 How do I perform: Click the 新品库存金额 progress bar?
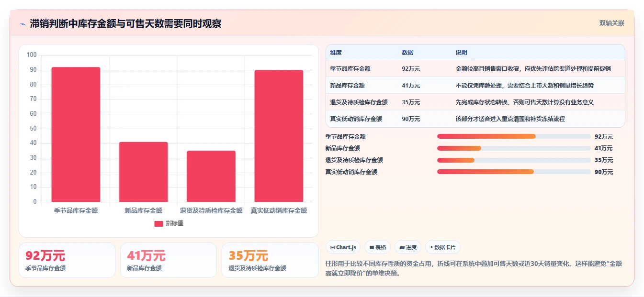(x=514, y=148)
